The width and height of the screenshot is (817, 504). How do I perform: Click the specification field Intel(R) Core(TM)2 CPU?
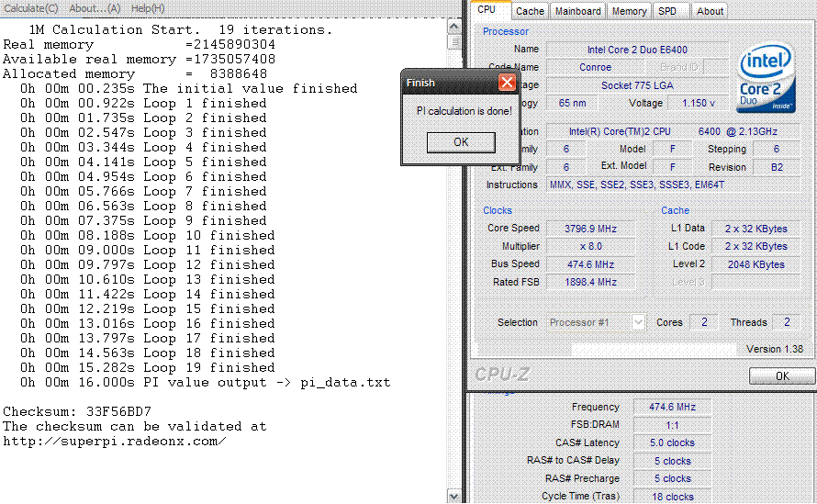(x=673, y=131)
